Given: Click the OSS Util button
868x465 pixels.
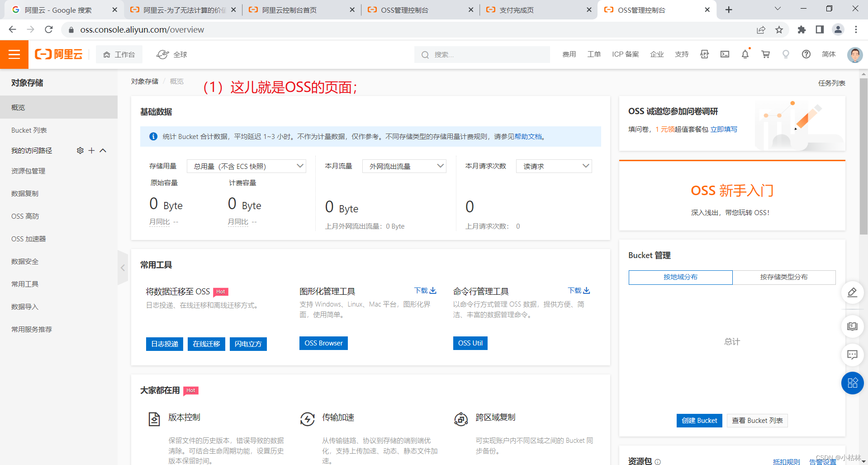Looking at the screenshot, I should point(470,343).
